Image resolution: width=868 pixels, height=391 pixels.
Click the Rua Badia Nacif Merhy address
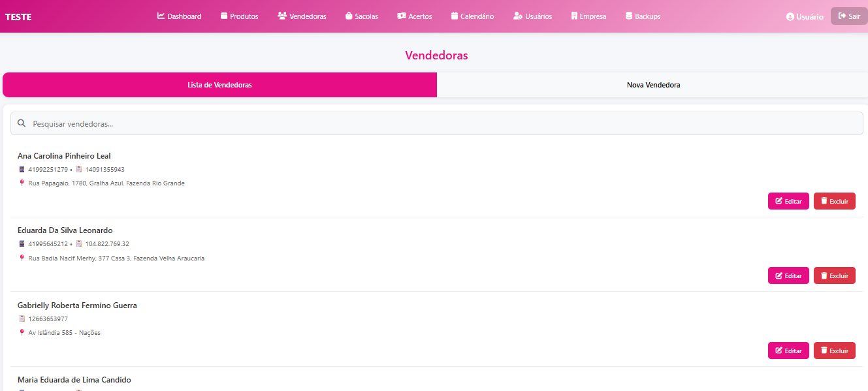pyautogui.click(x=116, y=258)
